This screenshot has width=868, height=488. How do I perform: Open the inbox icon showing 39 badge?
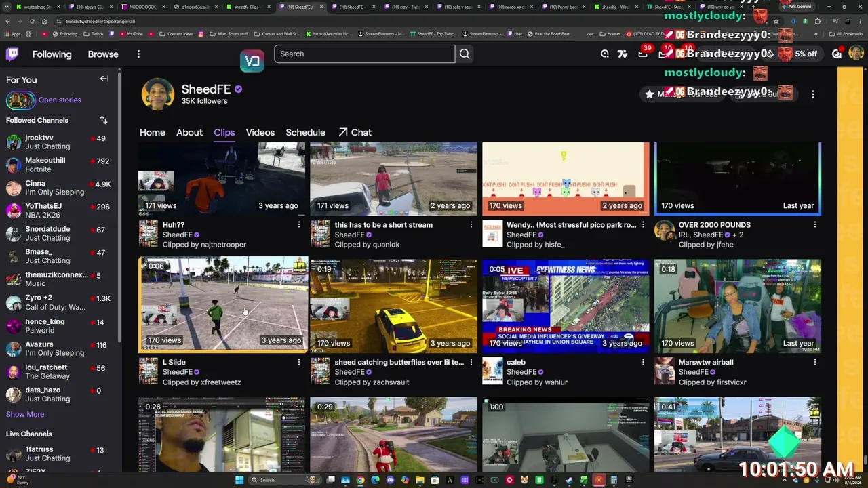[x=642, y=54]
